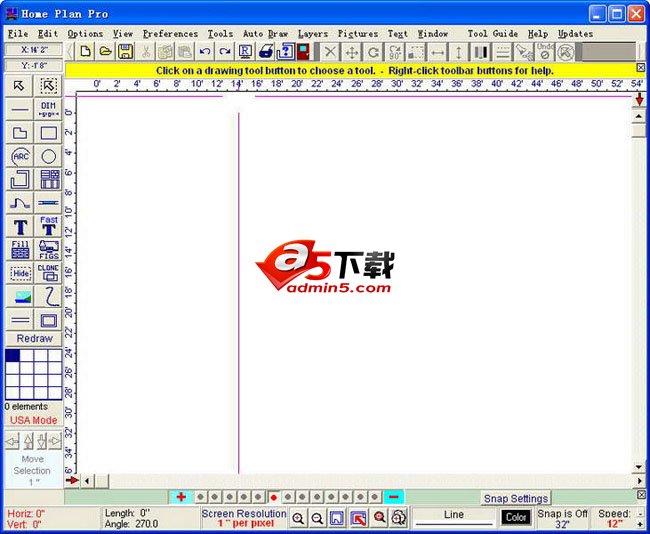Open Snap Settings
The width and height of the screenshot is (650, 534).
pos(516,498)
